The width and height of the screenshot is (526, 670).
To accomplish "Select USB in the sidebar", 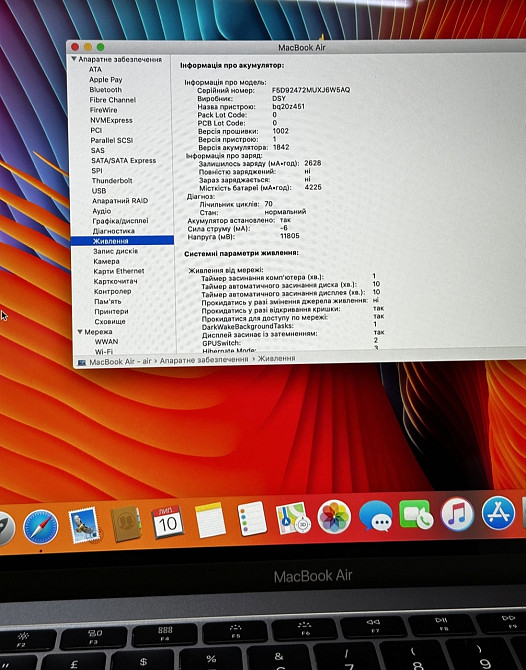I will click(99, 191).
